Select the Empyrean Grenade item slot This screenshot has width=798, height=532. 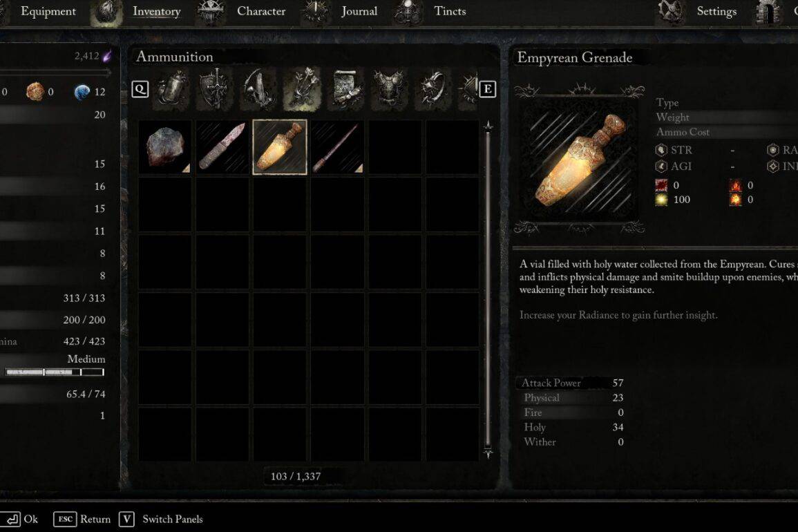[280, 147]
